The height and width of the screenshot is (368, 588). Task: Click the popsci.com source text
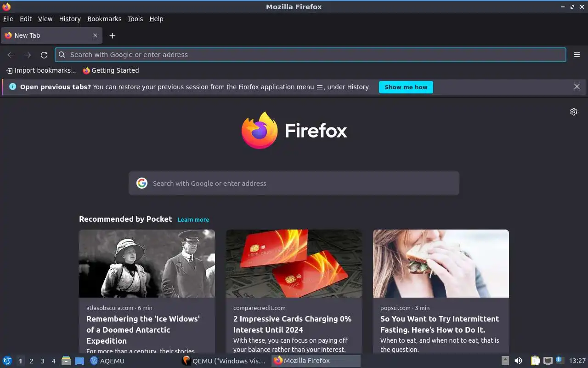[396, 308]
